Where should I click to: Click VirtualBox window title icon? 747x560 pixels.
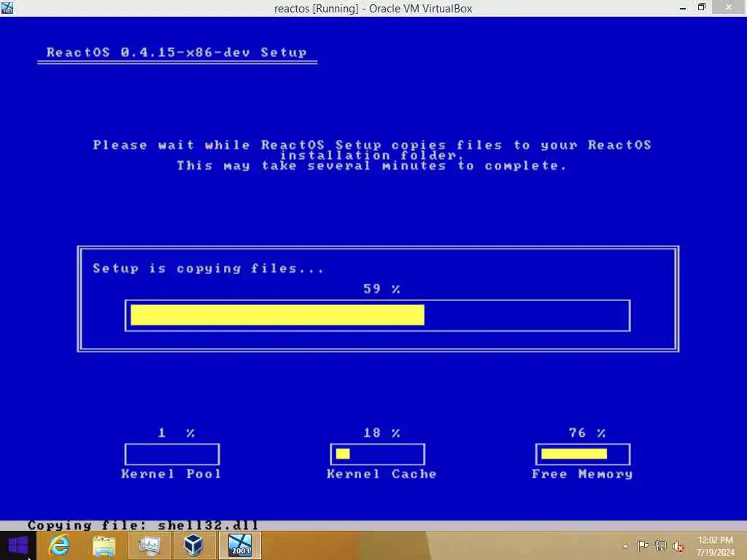tap(7, 7)
